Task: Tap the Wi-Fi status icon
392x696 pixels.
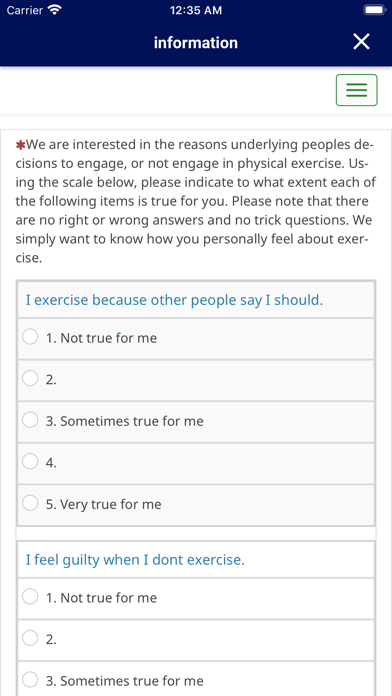Action: point(55,10)
